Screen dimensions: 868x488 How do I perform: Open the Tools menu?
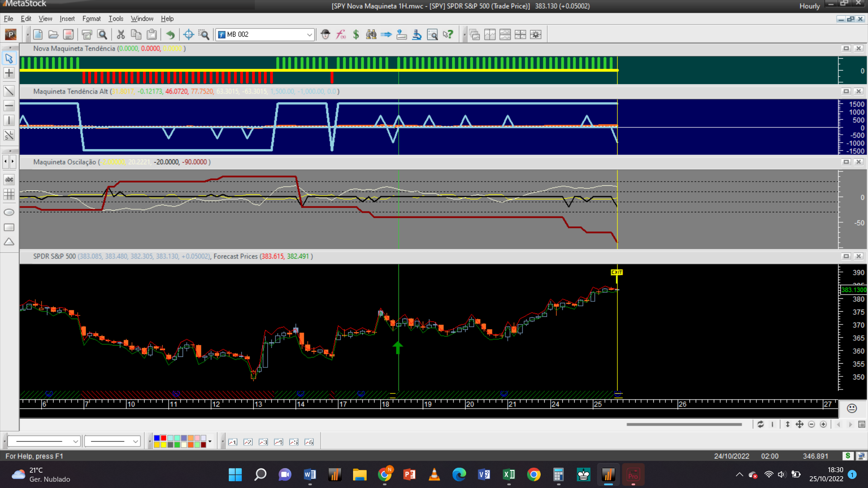(116, 19)
